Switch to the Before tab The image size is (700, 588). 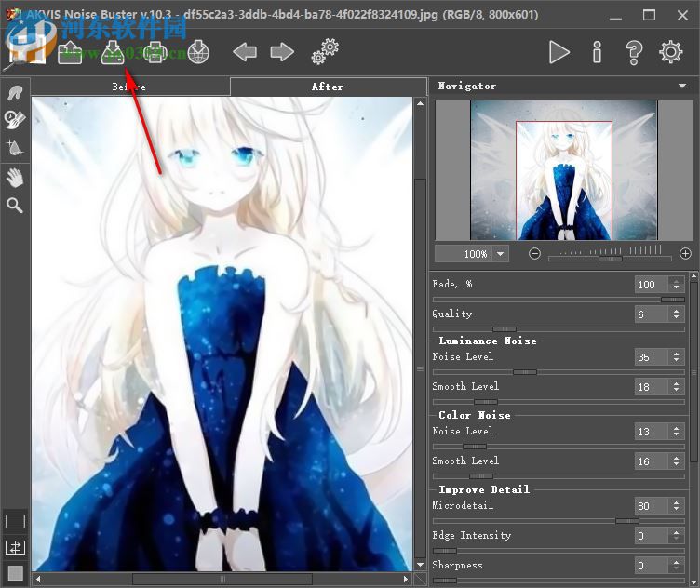tap(129, 87)
